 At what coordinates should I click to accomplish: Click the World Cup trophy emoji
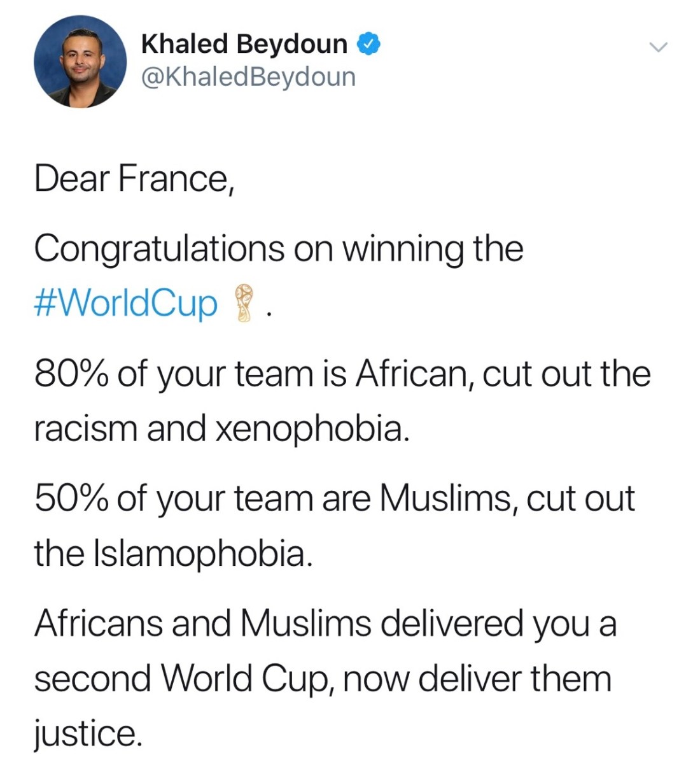[242, 303]
